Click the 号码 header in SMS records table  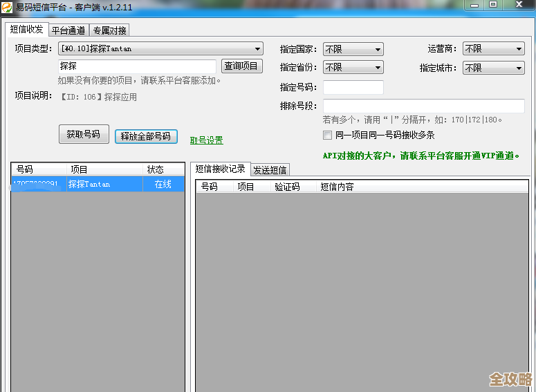coord(215,187)
